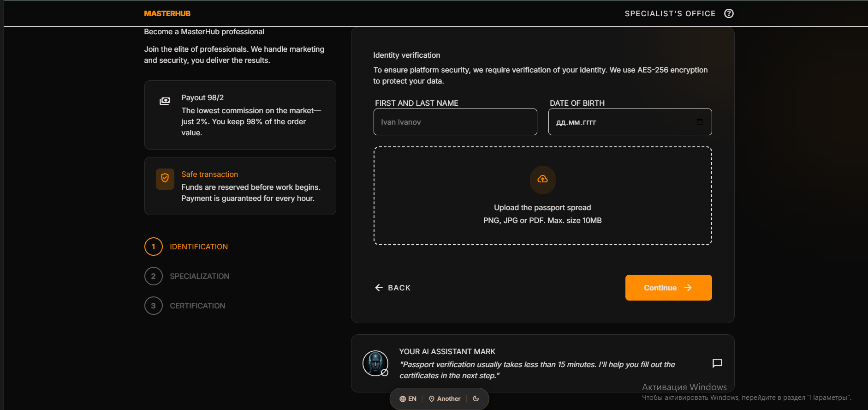Click the step 1 circle number
The width and height of the screenshot is (868, 410).
click(154, 247)
